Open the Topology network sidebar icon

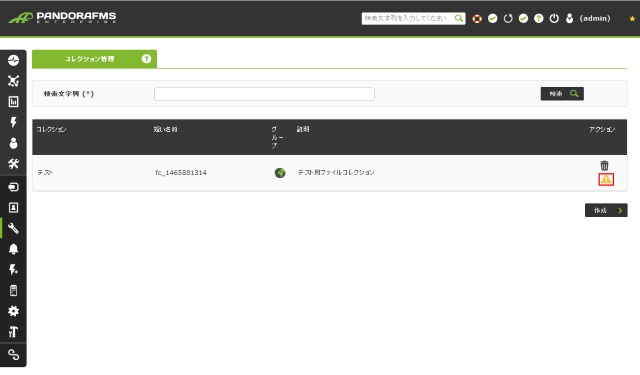coord(13,81)
